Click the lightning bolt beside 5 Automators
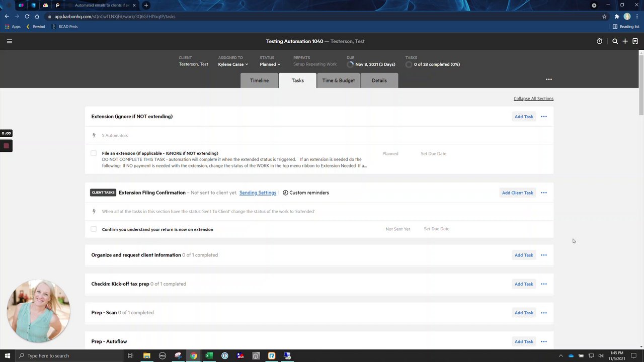Image resolution: width=644 pixels, height=362 pixels. coord(94,135)
